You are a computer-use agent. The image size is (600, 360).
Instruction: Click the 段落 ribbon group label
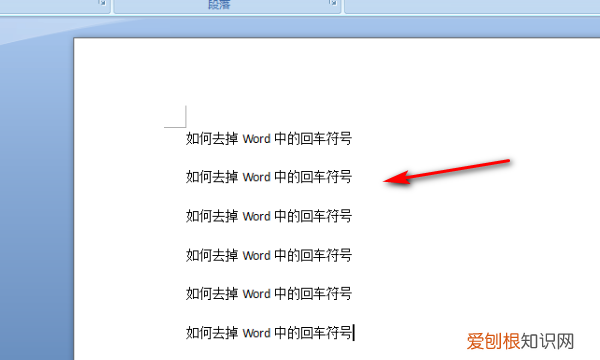coord(219,4)
